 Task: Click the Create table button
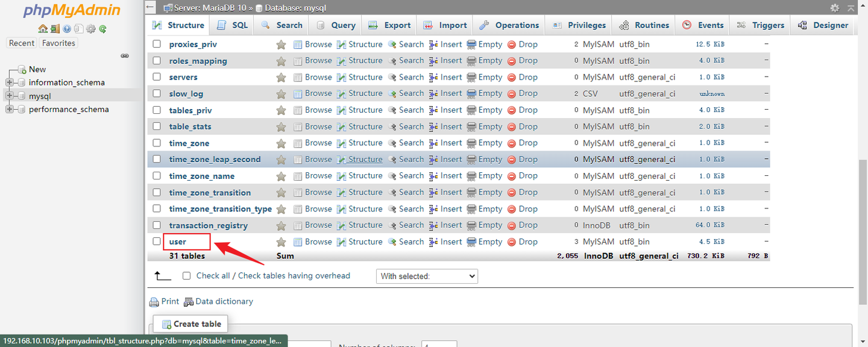click(190, 324)
